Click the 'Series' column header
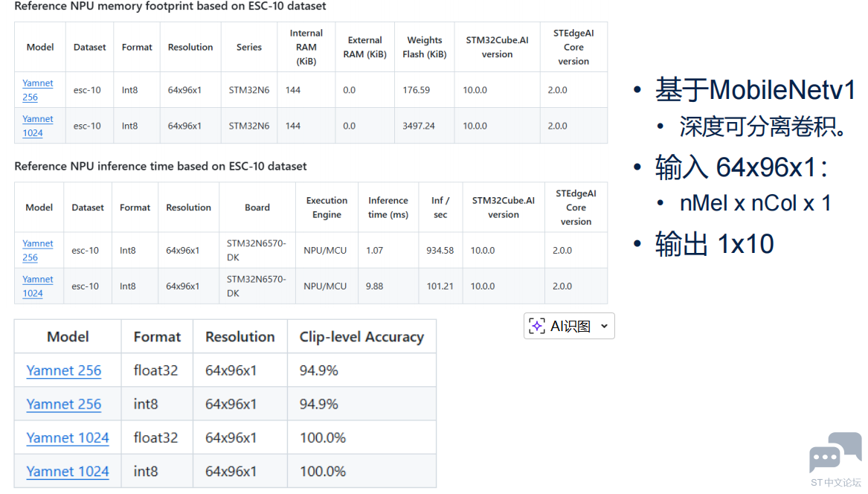This screenshot has height=494, width=868. [249, 47]
